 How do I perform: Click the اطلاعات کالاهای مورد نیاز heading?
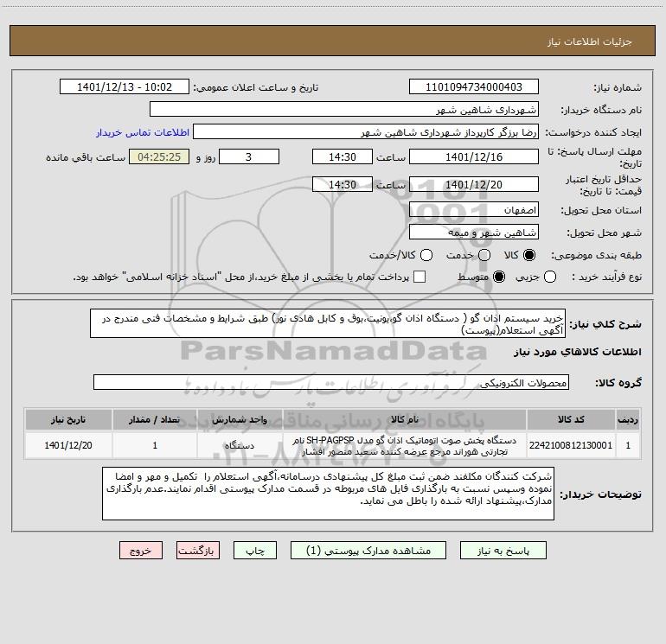[578, 352]
